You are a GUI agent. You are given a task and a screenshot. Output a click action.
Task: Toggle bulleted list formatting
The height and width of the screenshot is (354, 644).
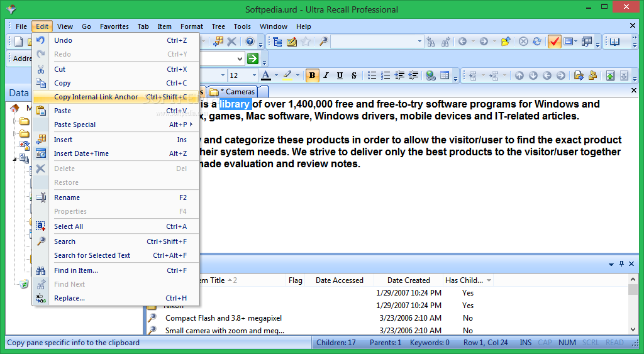372,75
